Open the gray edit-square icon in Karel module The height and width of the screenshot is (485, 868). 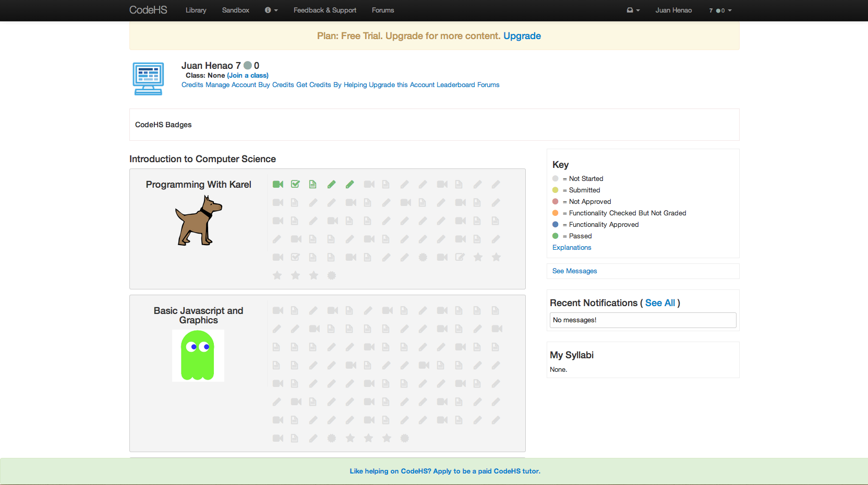[460, 257]
